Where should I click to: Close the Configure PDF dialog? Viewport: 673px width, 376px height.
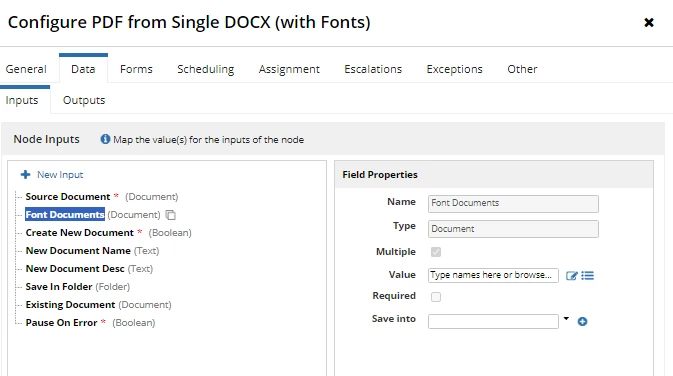tap(649, 22)
